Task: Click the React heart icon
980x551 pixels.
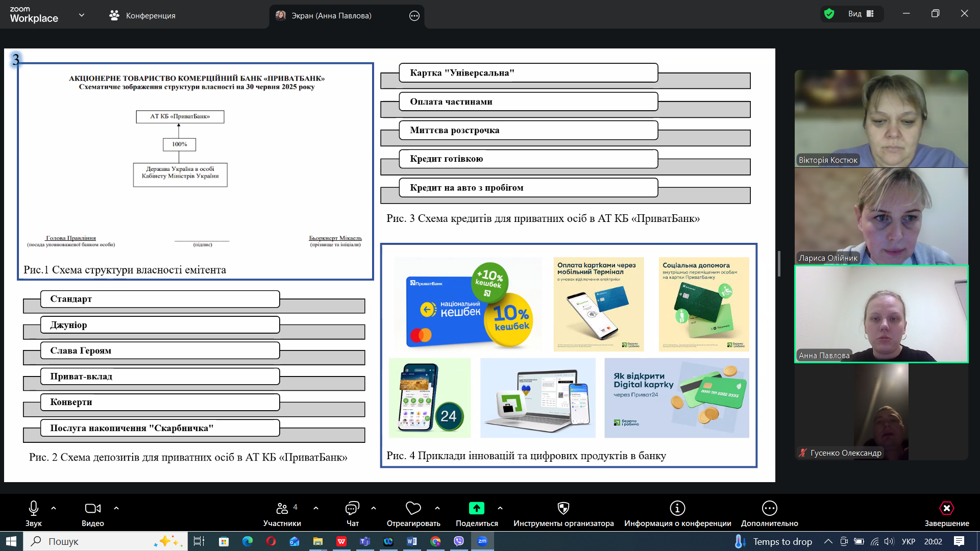Action: (x=413, y=508)
